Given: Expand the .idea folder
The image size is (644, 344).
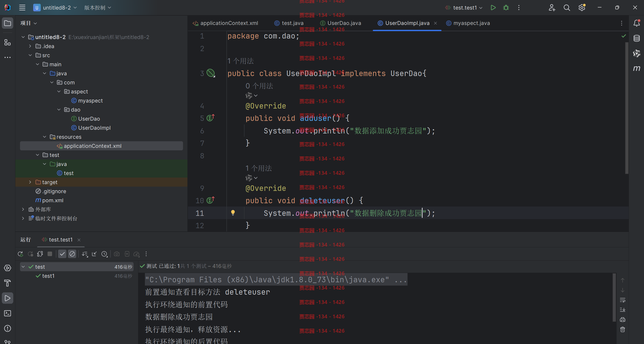Looking at the screenshot, I should point(30,46).
